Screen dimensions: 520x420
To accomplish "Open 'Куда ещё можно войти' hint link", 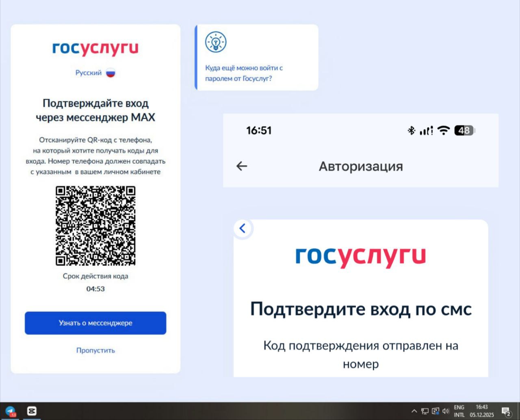I will [244, 73].
